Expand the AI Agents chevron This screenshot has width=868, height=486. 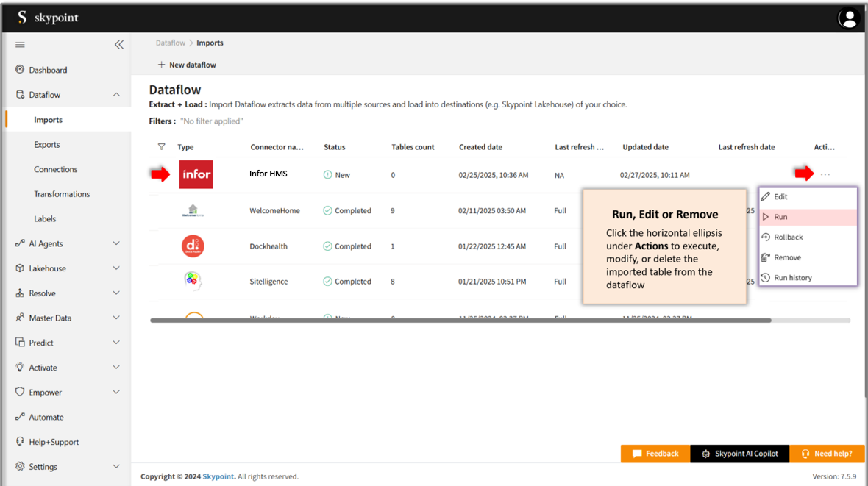(x=116, y=243)
